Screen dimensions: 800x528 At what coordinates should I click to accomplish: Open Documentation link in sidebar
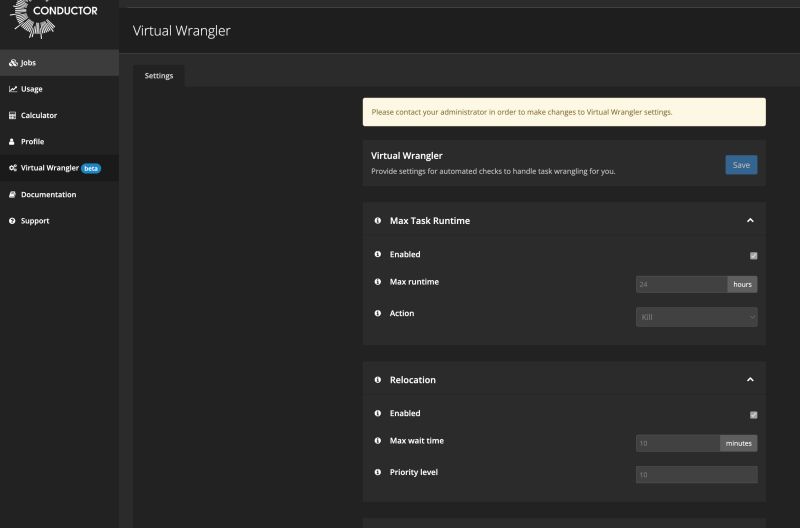(x=59, y=194)
